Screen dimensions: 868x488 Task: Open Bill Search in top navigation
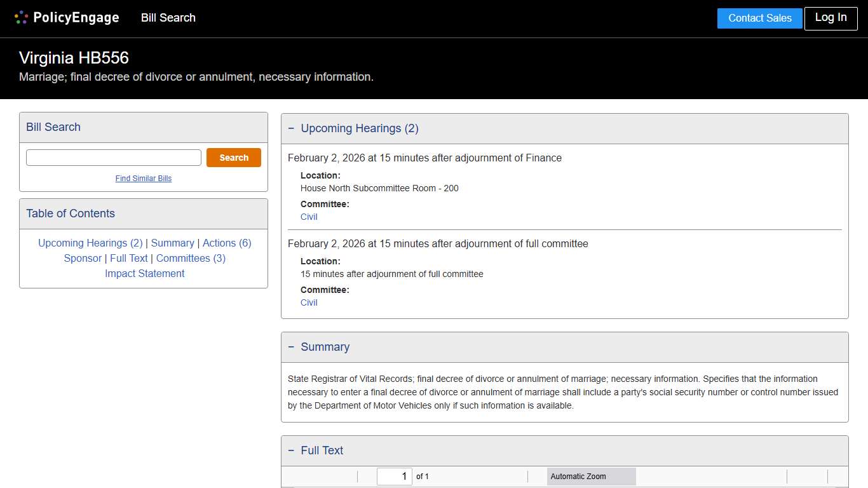[168, 18]
